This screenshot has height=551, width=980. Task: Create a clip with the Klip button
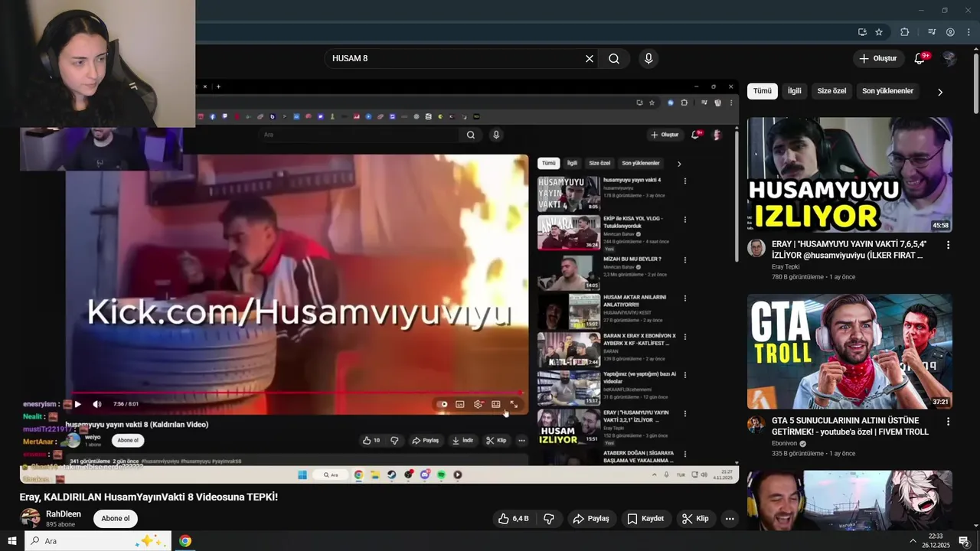tap(695, 519)
